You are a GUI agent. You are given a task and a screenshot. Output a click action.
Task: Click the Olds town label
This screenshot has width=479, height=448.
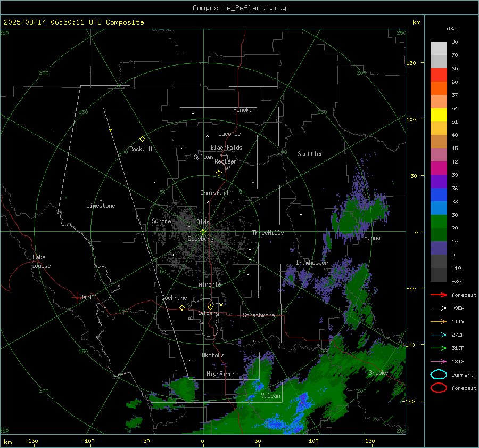203,222
